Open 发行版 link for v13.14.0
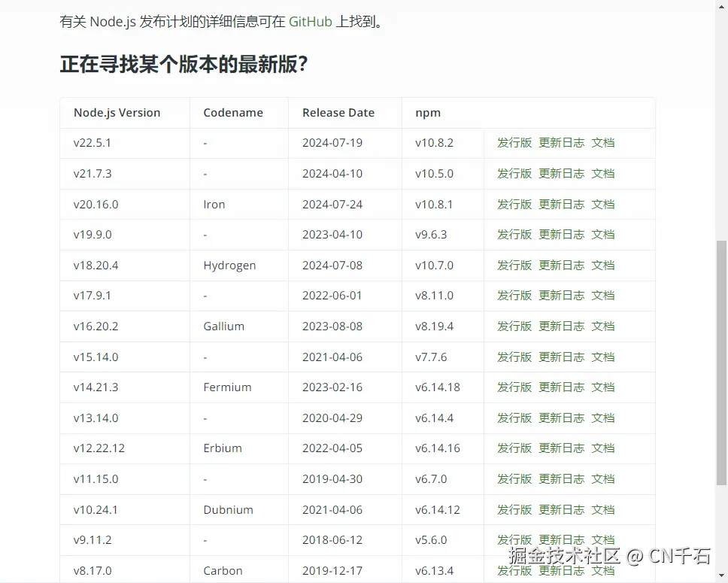This screenshot has width=728, height=583. 514,418
